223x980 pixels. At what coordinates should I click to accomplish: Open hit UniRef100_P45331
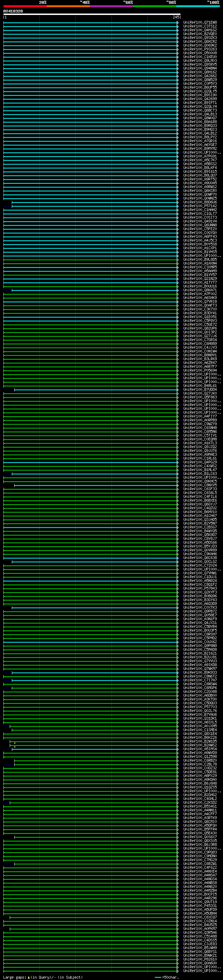[x=200, y=906]
